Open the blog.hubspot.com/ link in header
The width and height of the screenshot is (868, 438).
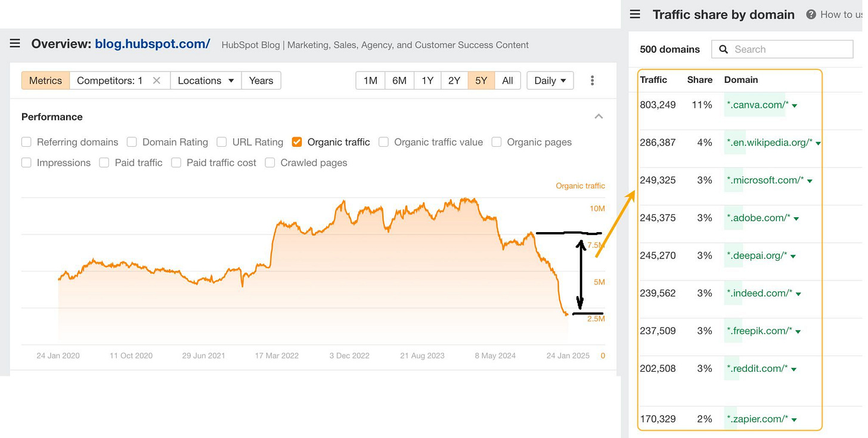coord(152,44)
